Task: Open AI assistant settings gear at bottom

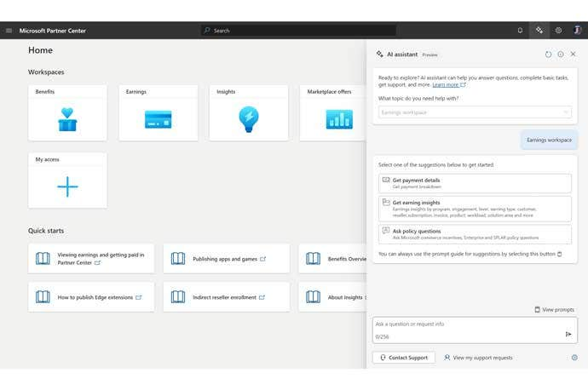Action: pyautogui.click(x=574, y=358)
